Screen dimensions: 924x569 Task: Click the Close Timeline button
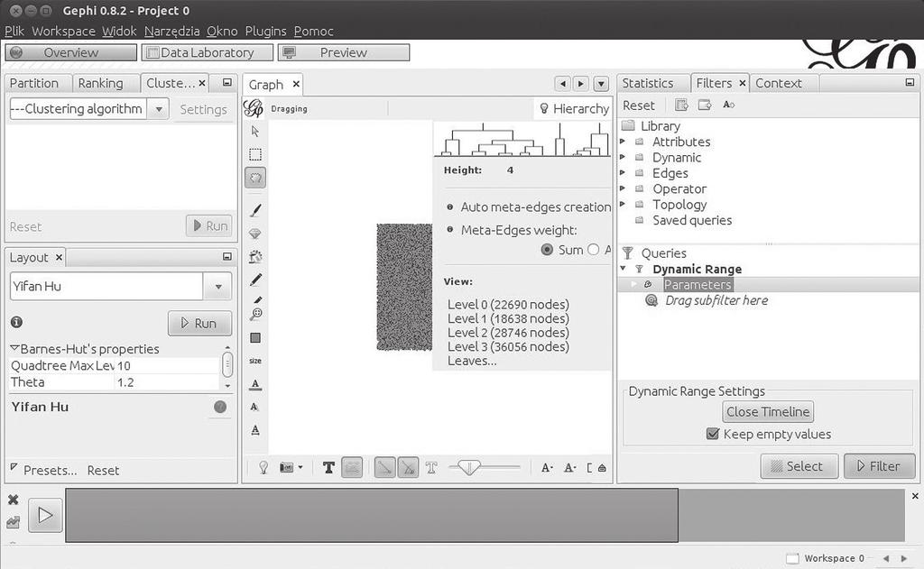coord(768,412)
